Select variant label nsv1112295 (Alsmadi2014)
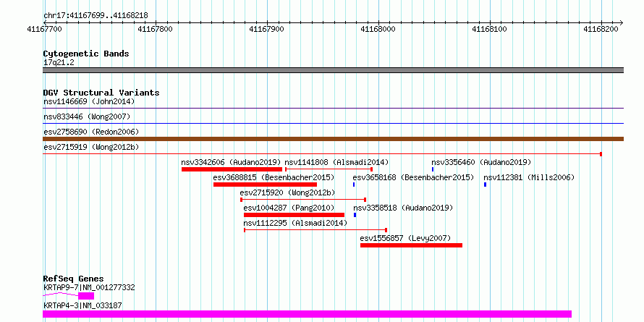This screenshot has height=322, width=644. pyautogui.click(x=295, y=223)
